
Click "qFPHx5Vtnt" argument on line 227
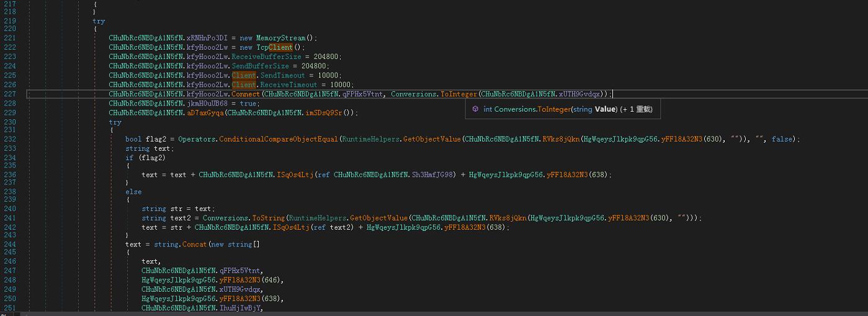(362, 94)
